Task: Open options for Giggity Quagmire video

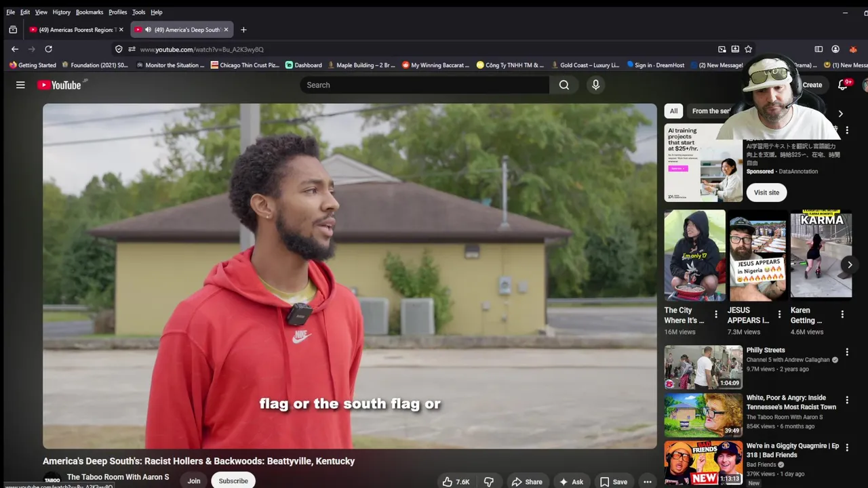Action: point(847,447)
